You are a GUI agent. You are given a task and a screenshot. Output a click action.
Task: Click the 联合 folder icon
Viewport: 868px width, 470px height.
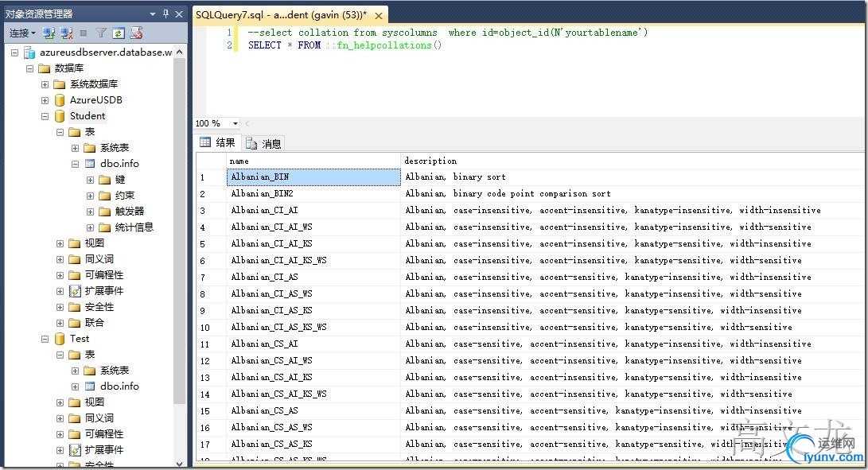coord(75,323)
